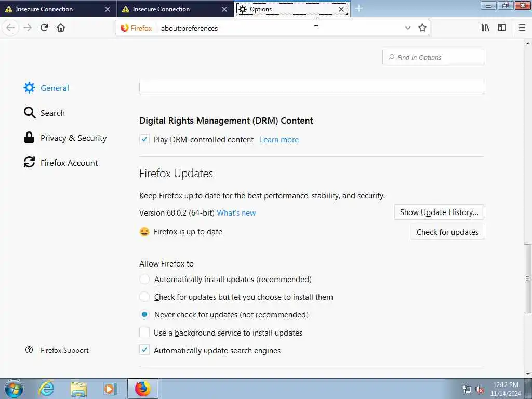532x399 pixels.
Task: Click the Firefox Account sync icon
Action: point(29,162)
